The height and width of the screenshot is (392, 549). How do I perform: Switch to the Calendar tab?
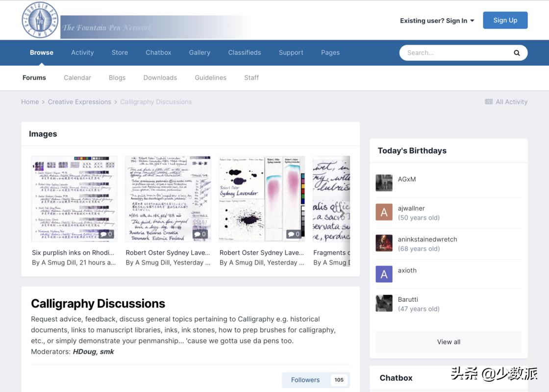click(x=77, y=77)
